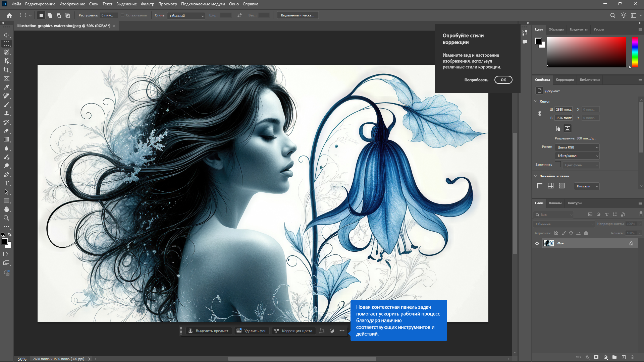
Task: Toggle landscape canvas orientation
Action: [x=568, y=128]
